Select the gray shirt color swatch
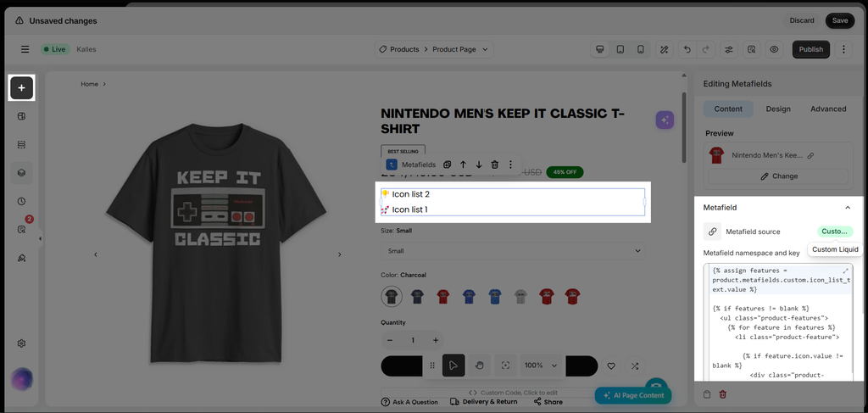Viewport: 868px width, 413px height. (x=521, y=297)
